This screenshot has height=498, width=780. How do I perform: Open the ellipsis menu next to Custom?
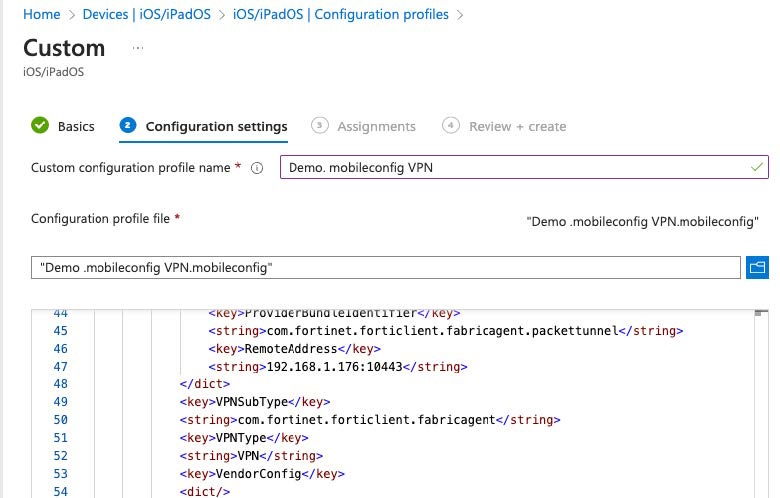coord(138,48)
